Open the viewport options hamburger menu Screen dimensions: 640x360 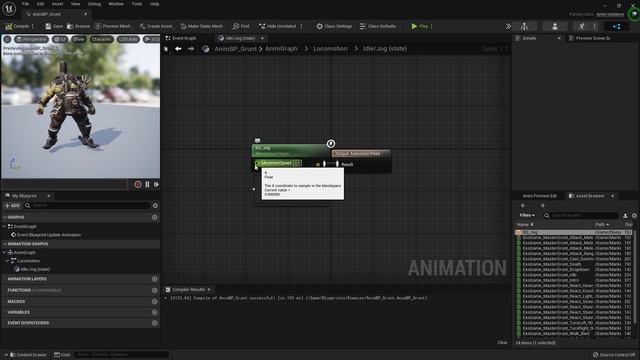[x=7, y=39]
